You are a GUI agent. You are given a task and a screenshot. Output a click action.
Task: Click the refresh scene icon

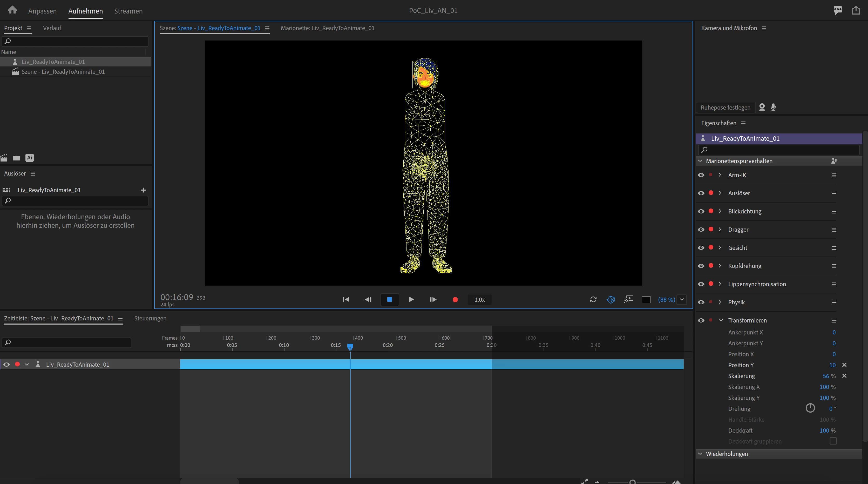tap(593, 300)
